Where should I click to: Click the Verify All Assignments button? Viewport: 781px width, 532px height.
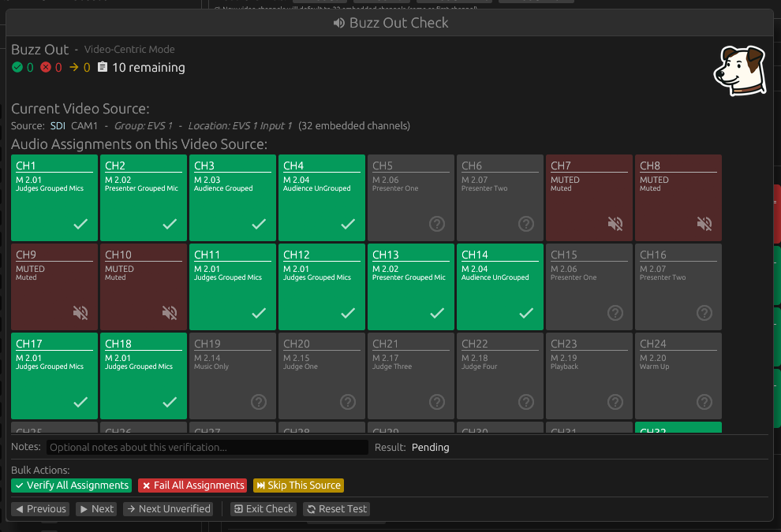point(71,485)
